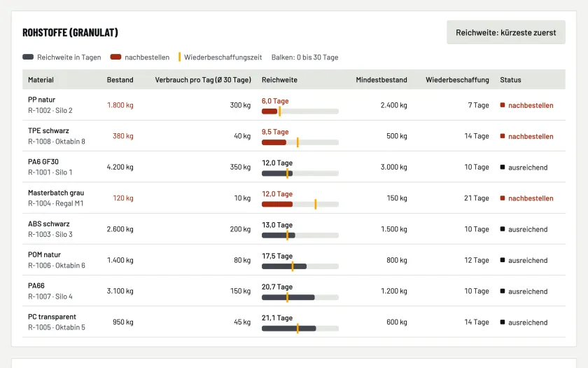Select the ABS schwarz material row
588x368 pixels.
tap(294, 229)
